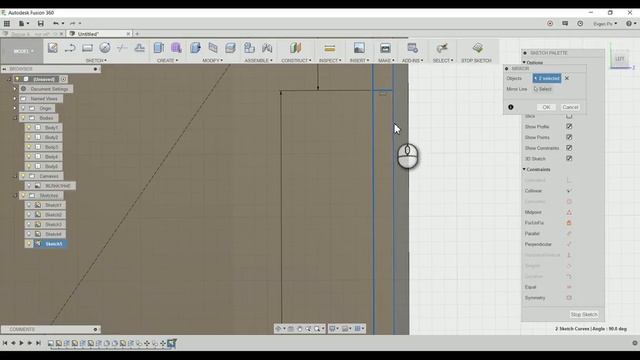
Task: Click the Fillet icon in Modify group
Action: pos(213,48)
